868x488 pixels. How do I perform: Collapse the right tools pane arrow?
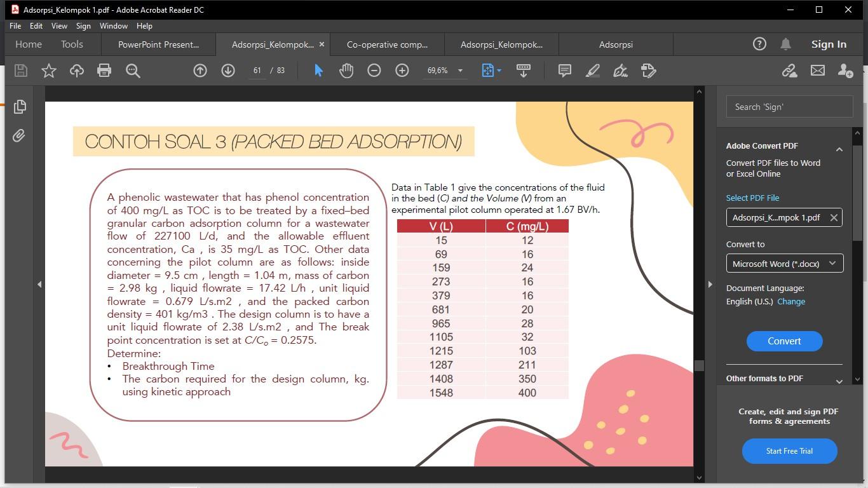710,284
